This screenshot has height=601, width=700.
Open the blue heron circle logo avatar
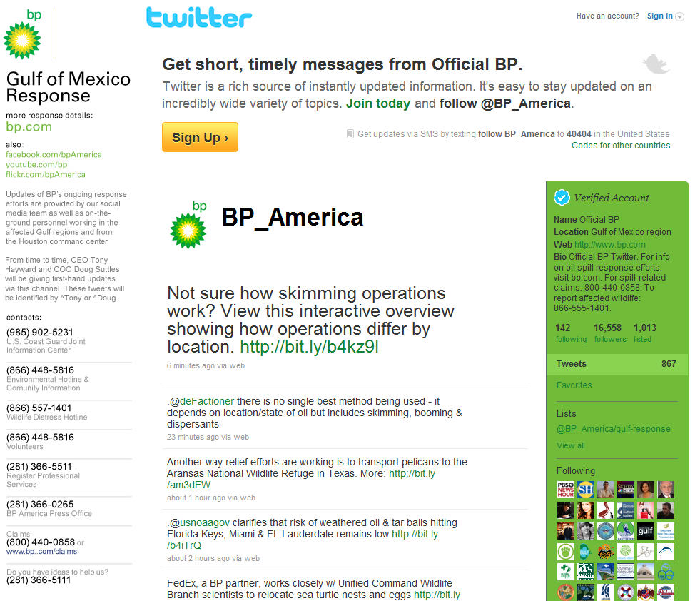(x=626, y=531)
